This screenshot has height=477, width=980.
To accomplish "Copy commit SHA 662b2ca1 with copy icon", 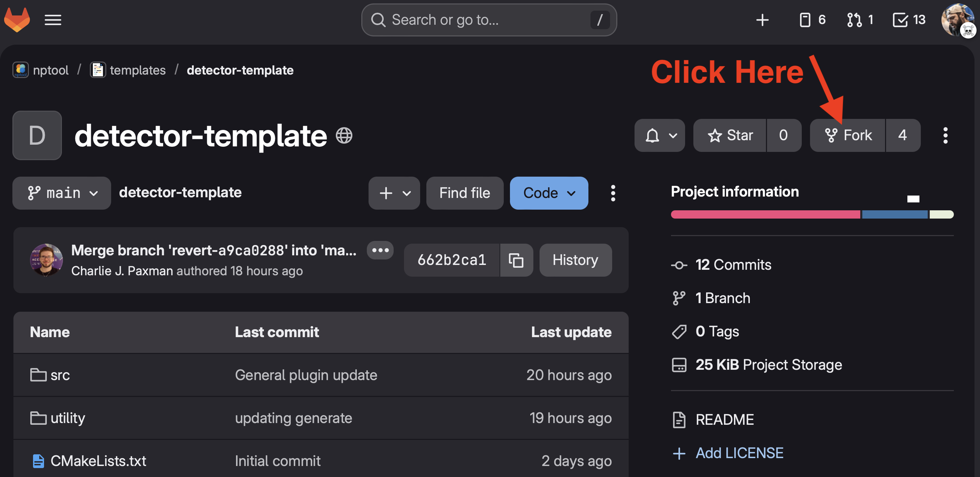I will 516,260.
